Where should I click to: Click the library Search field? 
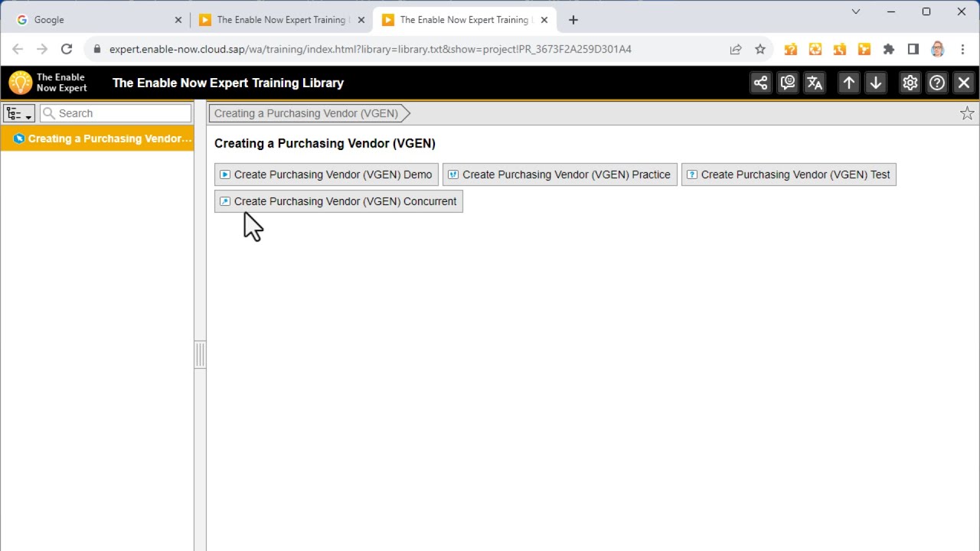tap(116, 113)
